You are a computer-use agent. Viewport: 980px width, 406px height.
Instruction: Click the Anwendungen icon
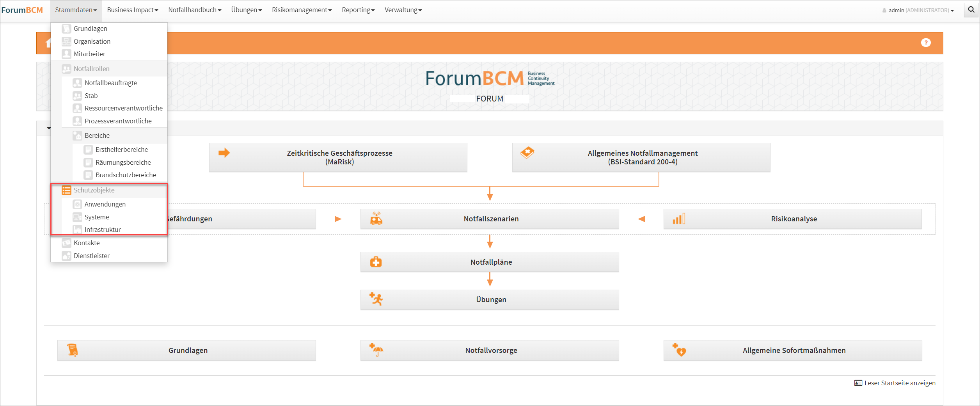(x=77, y=204)
